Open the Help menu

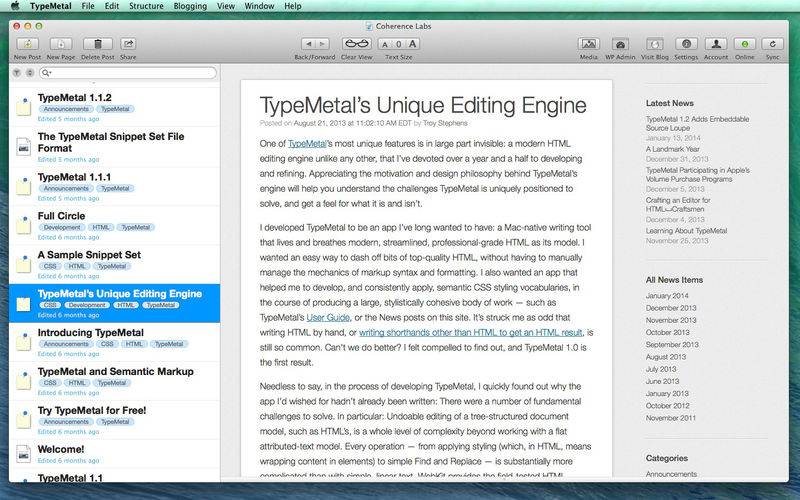tap(293, 6)
